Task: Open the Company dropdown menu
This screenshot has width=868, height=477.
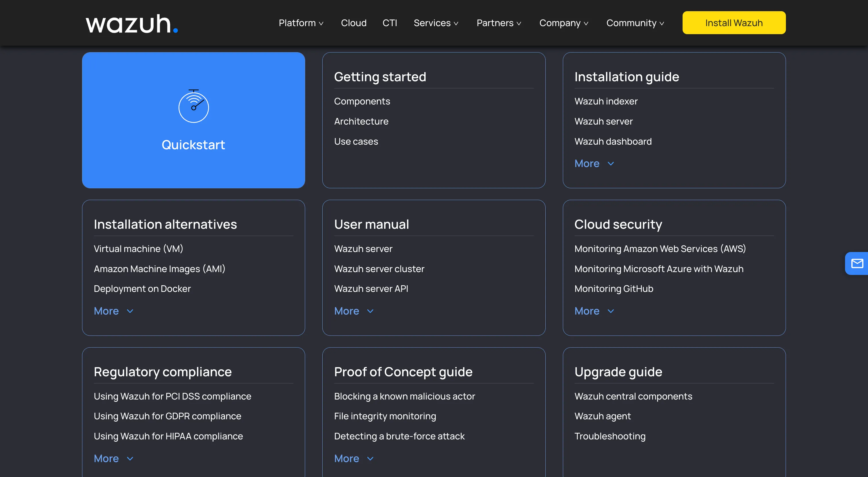Action: click(564, 23)
